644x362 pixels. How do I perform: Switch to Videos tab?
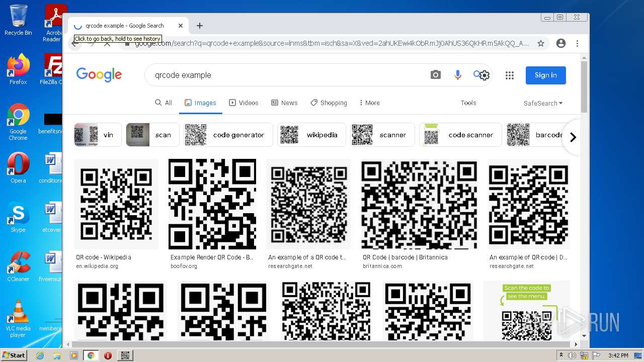coord(244,103)
